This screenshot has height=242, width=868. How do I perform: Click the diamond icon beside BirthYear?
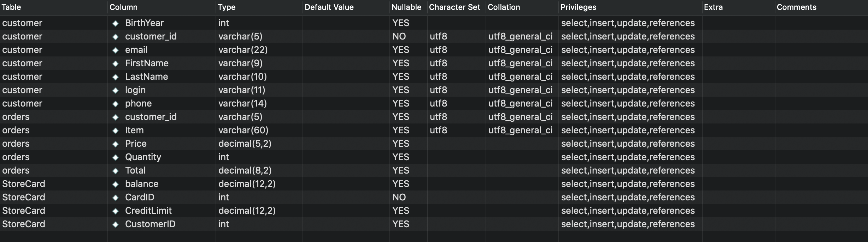(115, 23)
